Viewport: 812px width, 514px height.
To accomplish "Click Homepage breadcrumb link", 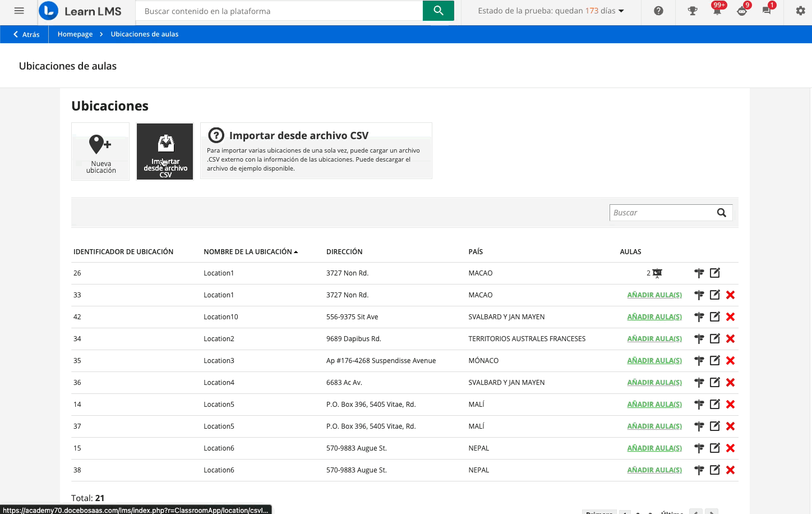I will pos(75,34).
